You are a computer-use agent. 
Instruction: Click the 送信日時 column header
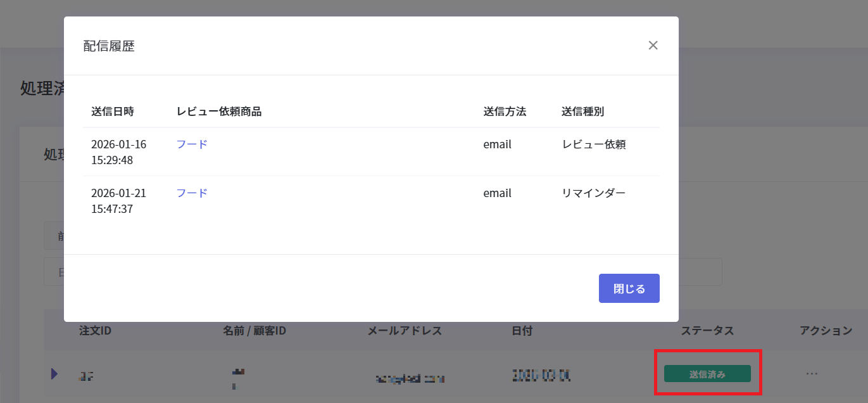(x=113, y=112)
